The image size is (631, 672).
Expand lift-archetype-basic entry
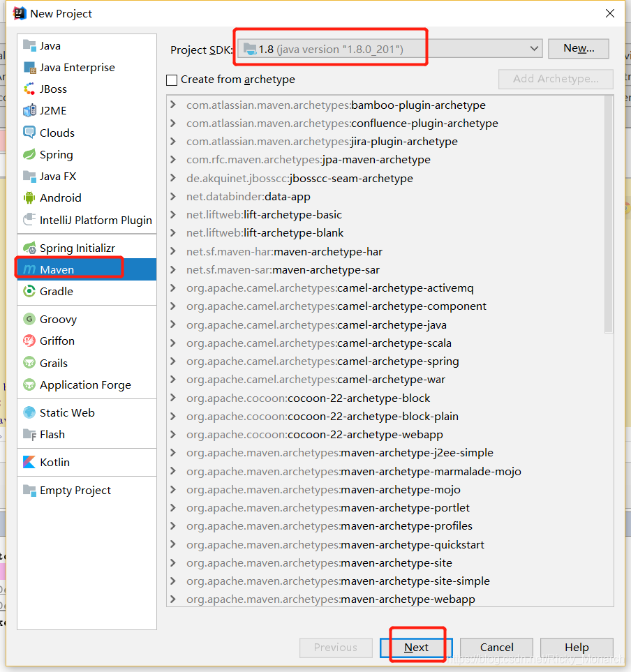[172, 214]
